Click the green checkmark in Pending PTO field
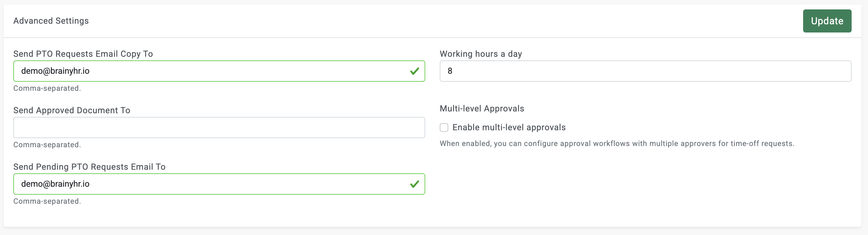The width and height of the screenshot is (868, 235). 415,184
